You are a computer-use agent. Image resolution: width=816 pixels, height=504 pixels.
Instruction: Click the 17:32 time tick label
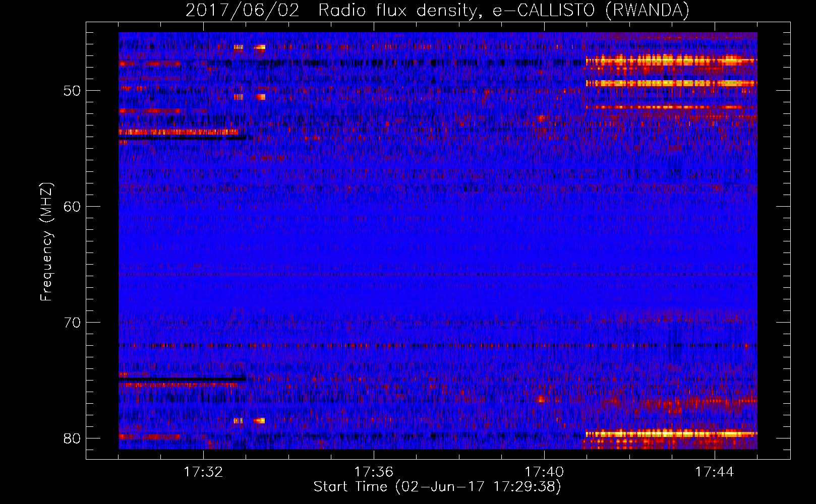pyautogui.click(x=203, y=472)
